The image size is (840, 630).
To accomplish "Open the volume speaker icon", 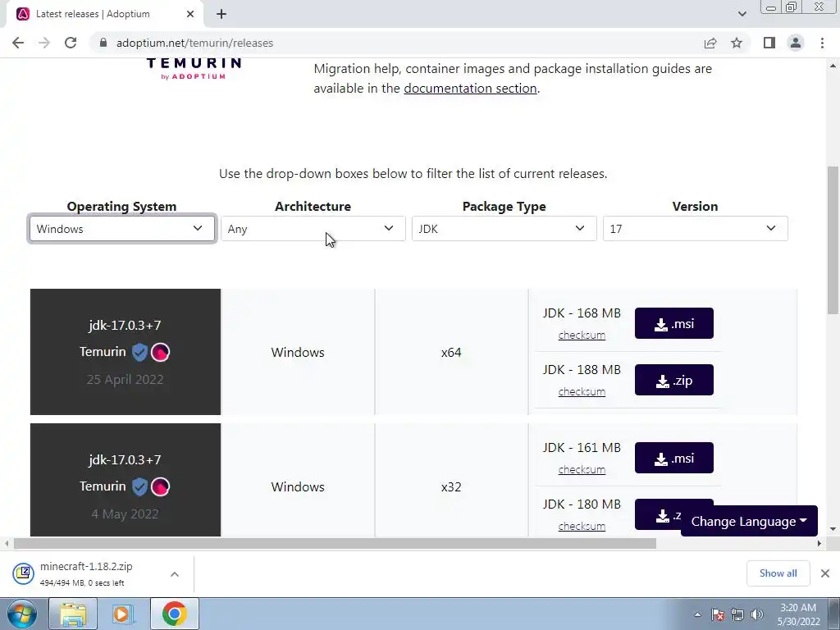I will (757, 614).
